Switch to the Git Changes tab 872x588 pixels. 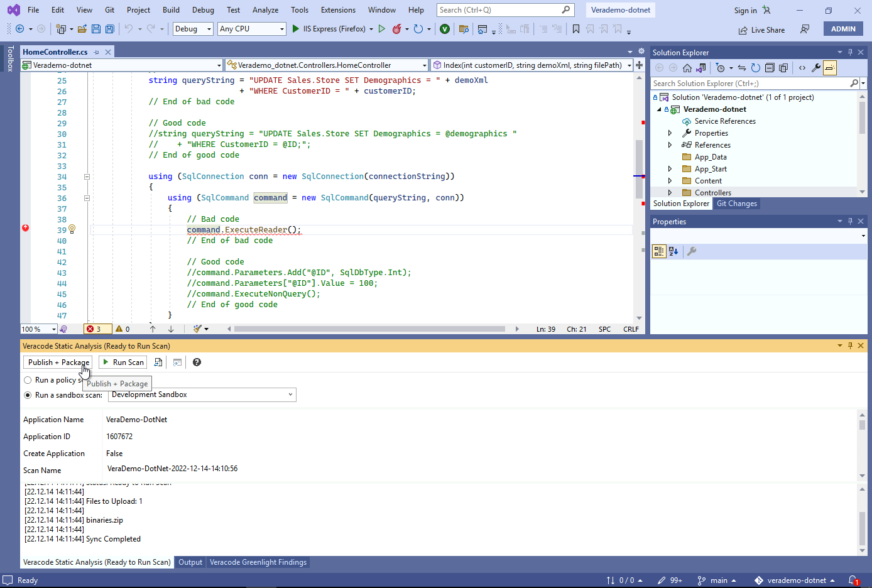[x=737, y=204]
